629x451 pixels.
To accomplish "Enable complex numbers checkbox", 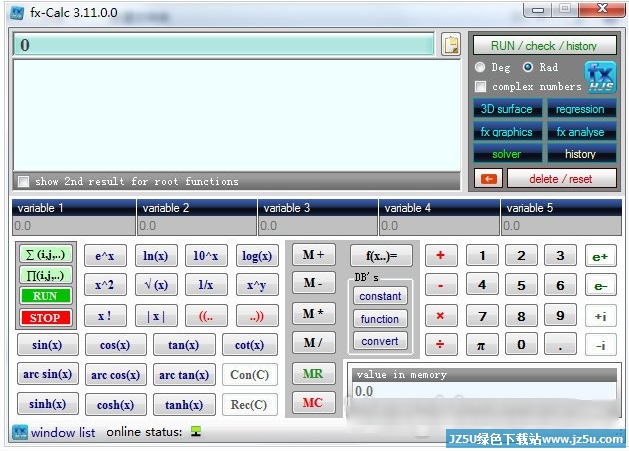I will [480, 86].
